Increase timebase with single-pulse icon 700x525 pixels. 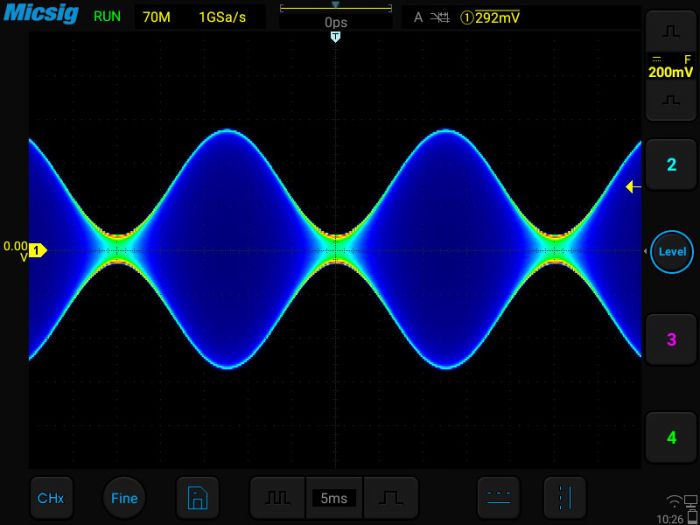coord(391,498)
